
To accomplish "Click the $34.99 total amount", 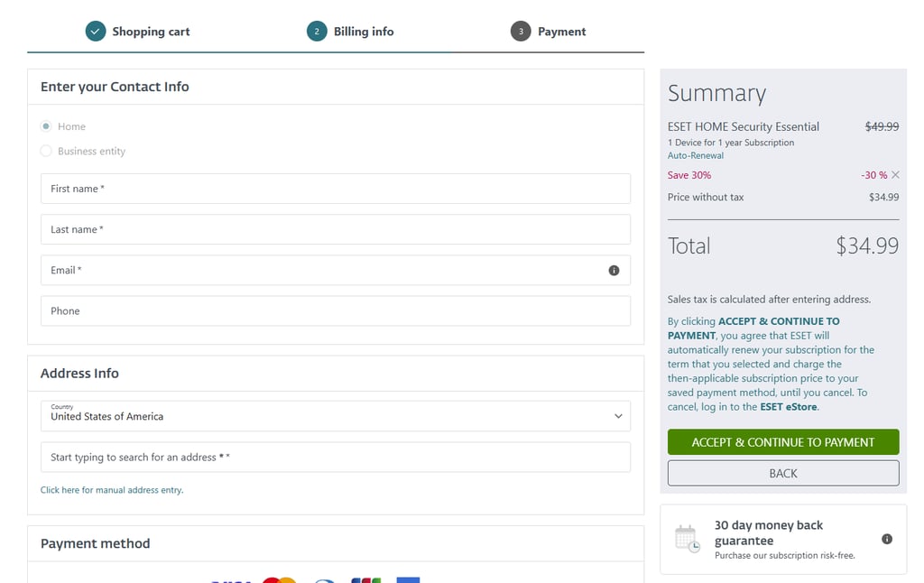I will [x=867, y=245].
